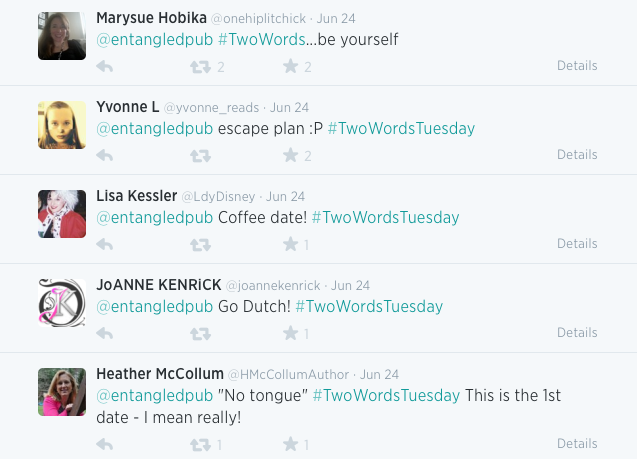Image resolution: width=637 pixels, height=459 pixels.
Task: Click JoANNE KENRiCK's avatar image
Action: tap(62, 303)
